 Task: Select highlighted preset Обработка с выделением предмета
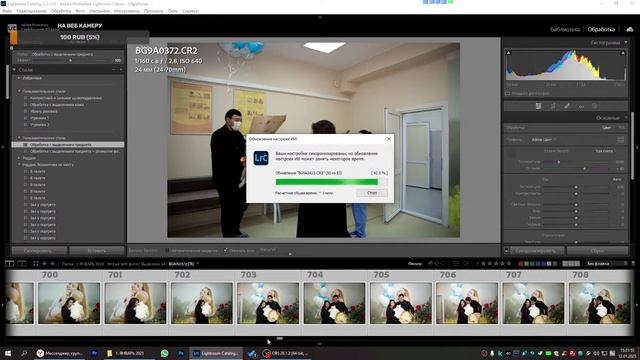(68, 144)
